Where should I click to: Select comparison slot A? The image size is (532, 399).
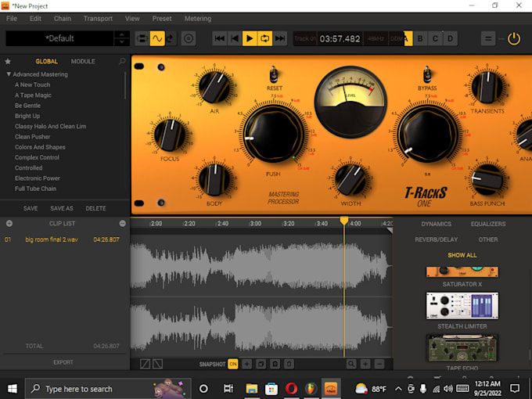[x=408, y=38]
